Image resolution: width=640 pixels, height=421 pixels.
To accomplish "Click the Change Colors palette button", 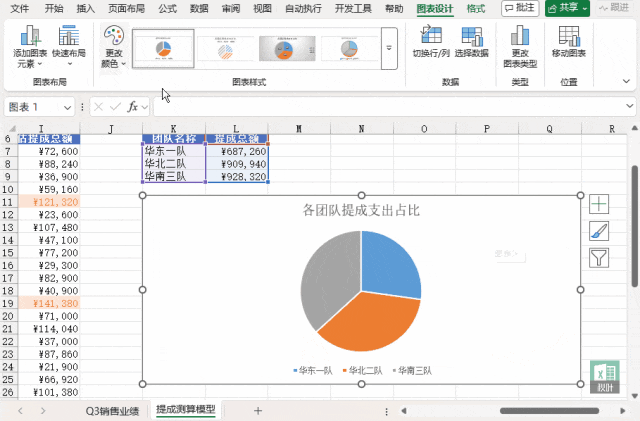I will 114,47.
